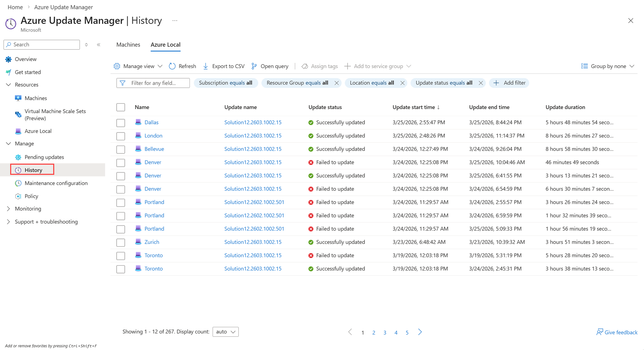Image resolution: width=644 pixels, height=350 pixels.
Task: Check the Toronto Failed to update row checkbox
Action: [121, 255]
